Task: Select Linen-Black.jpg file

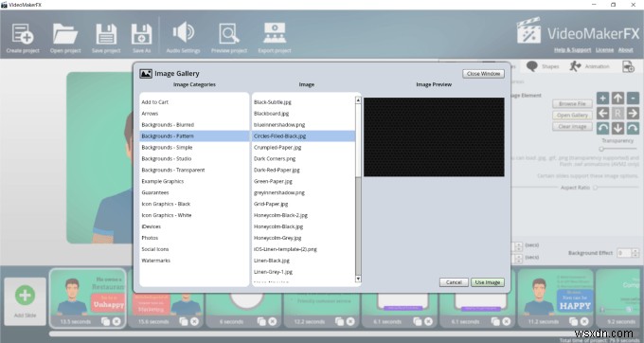Action: coord(303,261)
